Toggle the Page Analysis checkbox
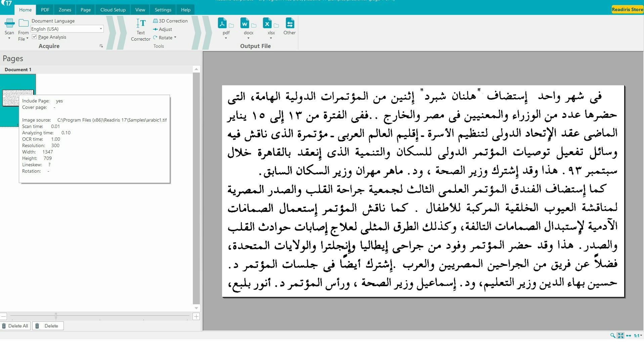Viewport: 644px width, 354px height. click(34, 37)
